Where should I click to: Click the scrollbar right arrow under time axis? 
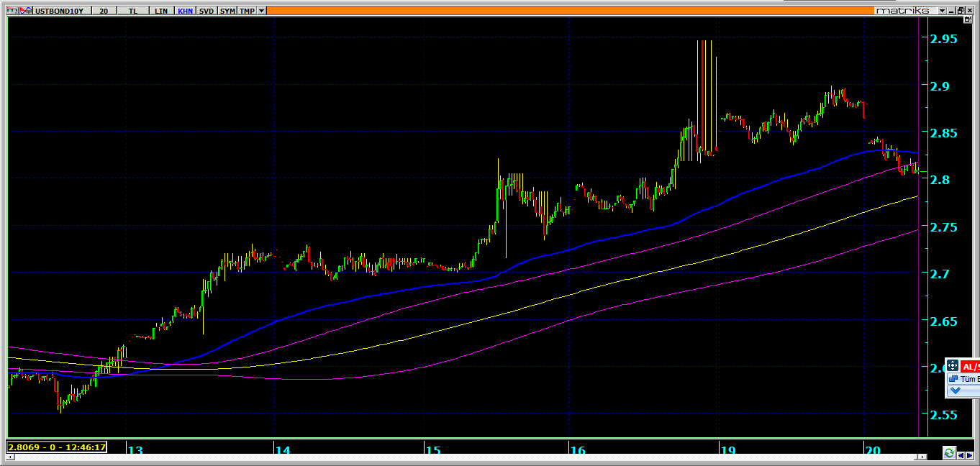tap(969, 454)
